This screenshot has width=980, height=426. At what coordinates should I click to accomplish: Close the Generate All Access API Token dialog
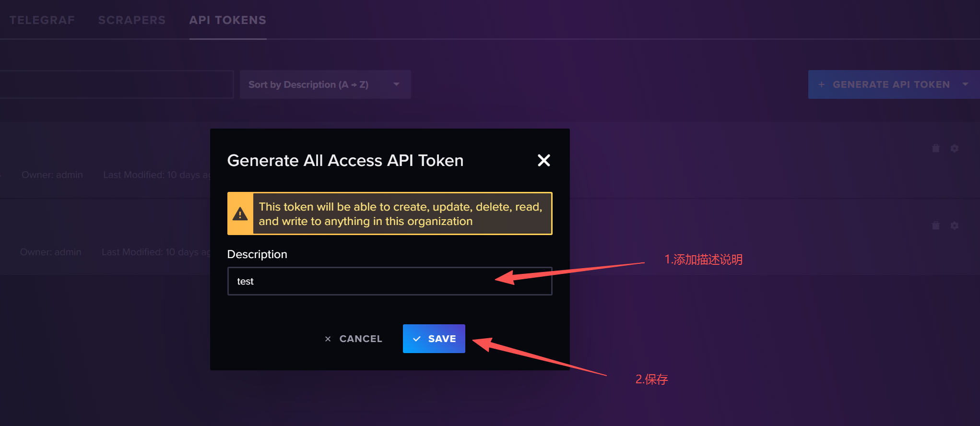(x=543, y=160)
